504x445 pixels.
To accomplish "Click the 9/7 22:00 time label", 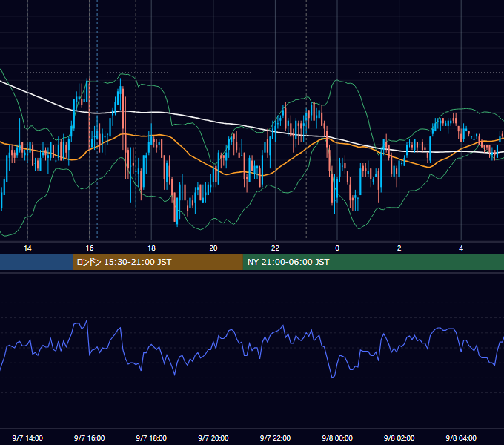I will 275,438.
